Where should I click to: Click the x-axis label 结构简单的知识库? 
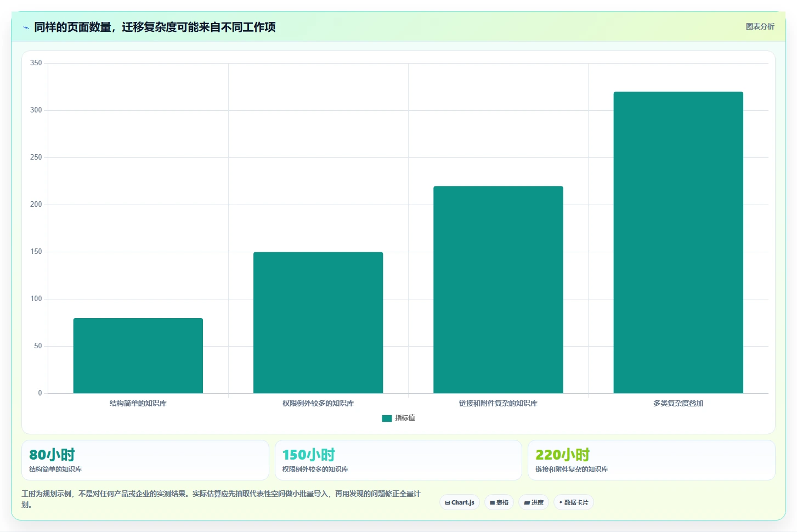tap(138, 403)
